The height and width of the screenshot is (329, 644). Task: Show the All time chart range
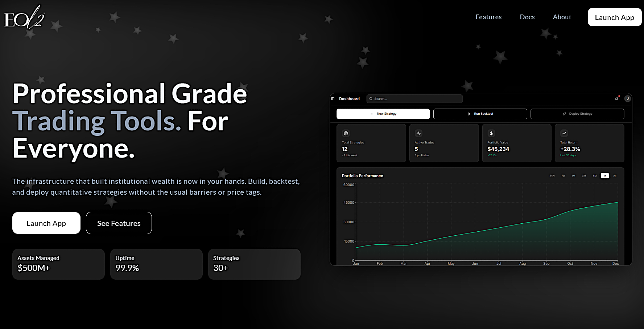pos(615,176)
